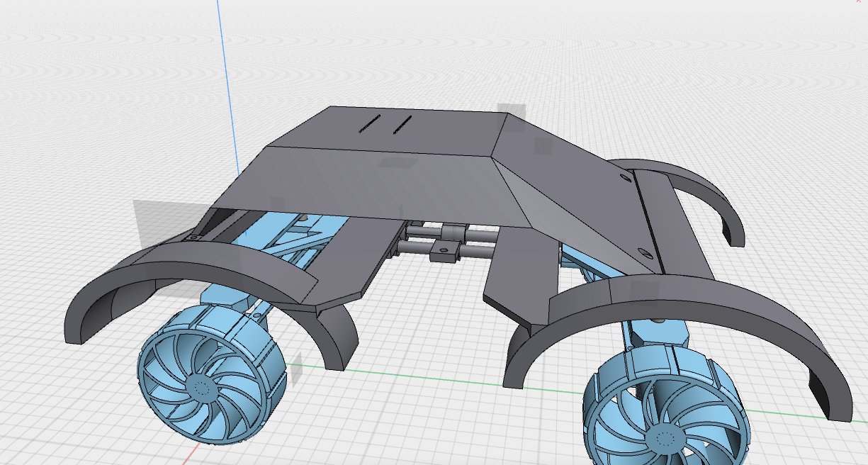Click the clamp block on the center rods

[445, 252]
